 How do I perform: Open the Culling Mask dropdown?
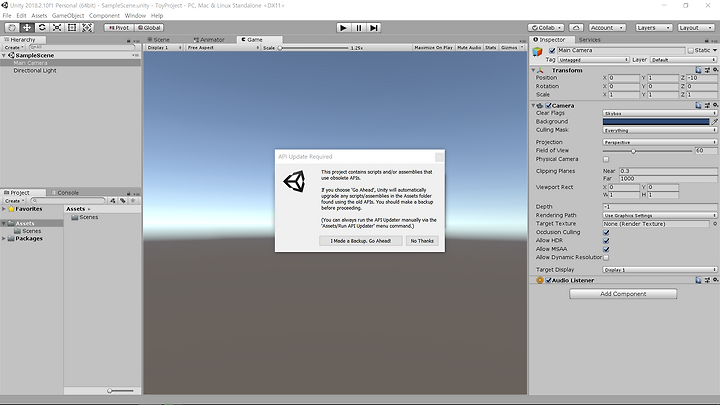pyautogui.click(x=659, y=130)
